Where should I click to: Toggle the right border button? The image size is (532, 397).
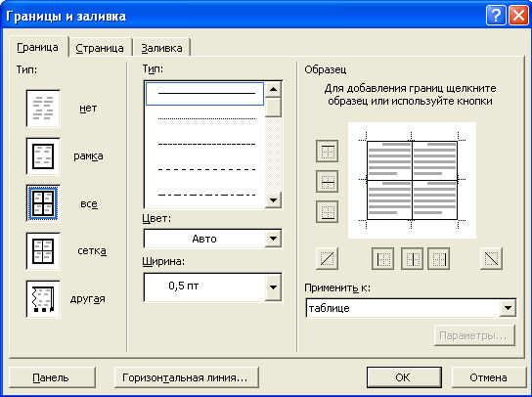point(439,258)
